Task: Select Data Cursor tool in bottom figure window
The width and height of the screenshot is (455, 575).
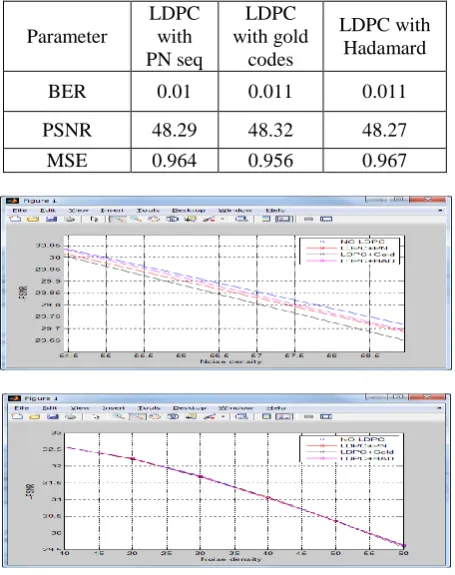Action: (191, 417)
